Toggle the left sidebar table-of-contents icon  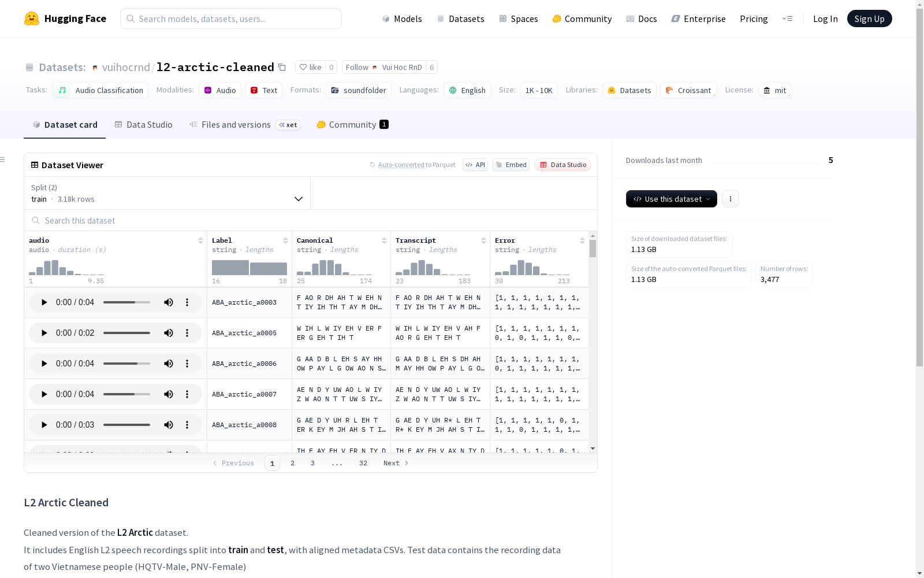3,160
